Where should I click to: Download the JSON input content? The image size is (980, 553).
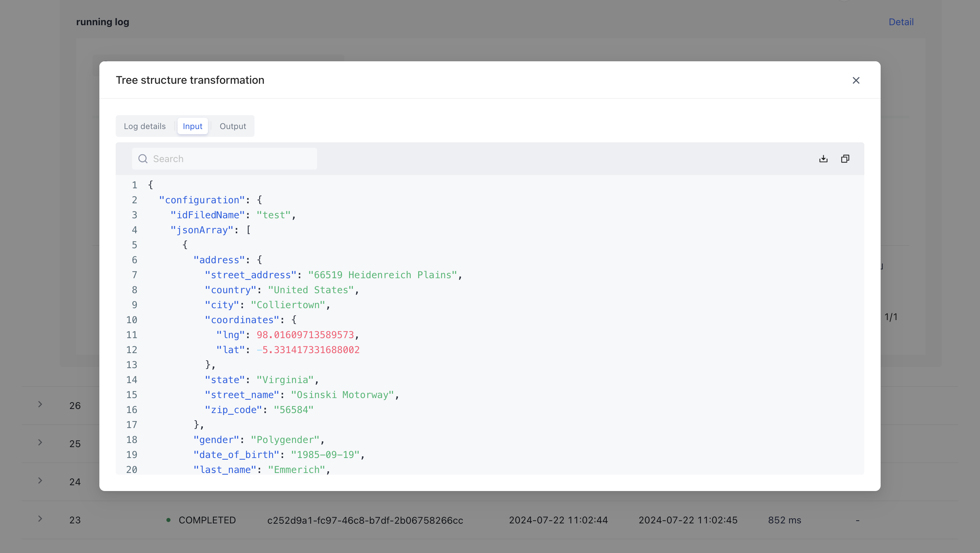pos(823,159)
